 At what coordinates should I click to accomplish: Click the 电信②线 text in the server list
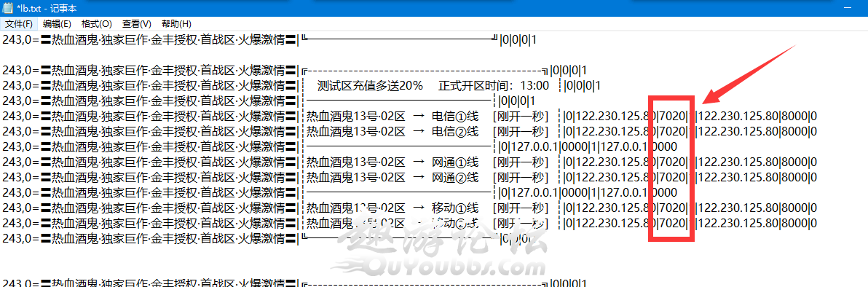pos(455,131)
